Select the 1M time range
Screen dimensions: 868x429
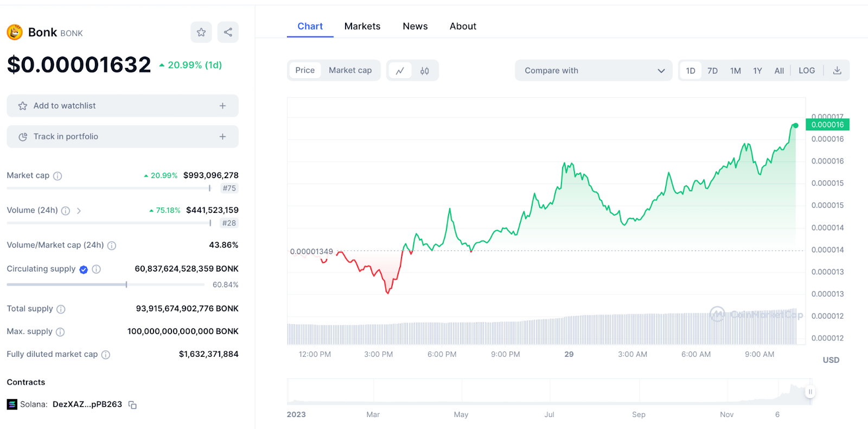point(736,71)
